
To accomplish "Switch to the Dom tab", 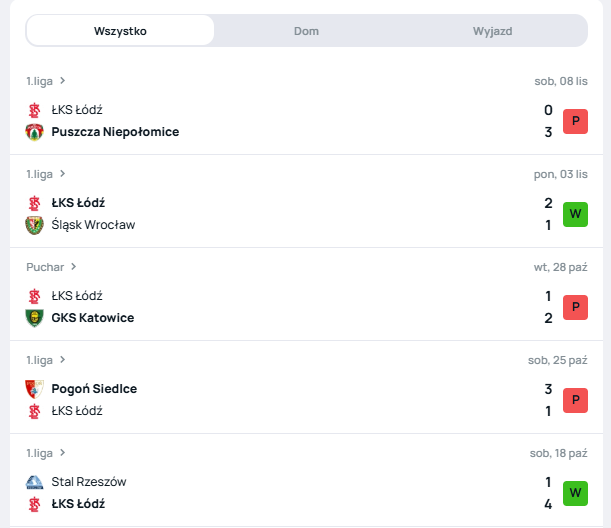I will point(306,31).
